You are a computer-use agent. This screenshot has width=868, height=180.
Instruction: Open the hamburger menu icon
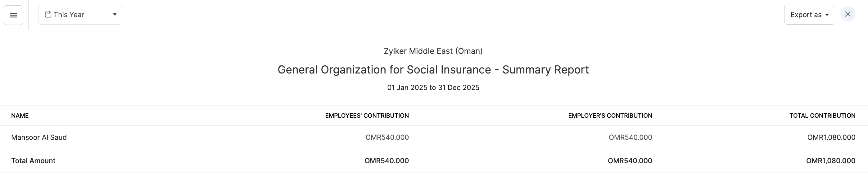[13, 15]
